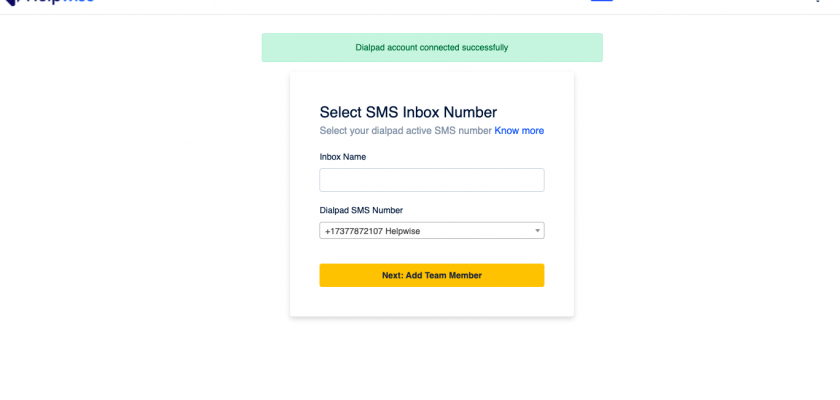Screen dimensions: 840x400
Task: Click the Inbox Name label
Action: pyautogui.click(x=343, y=157)
